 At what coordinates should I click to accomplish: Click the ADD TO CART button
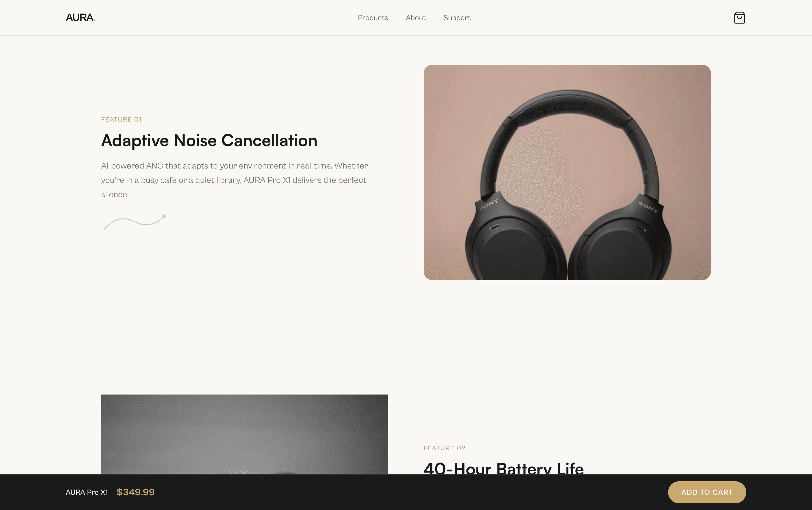pyautogui.click(x=707, y=492)
